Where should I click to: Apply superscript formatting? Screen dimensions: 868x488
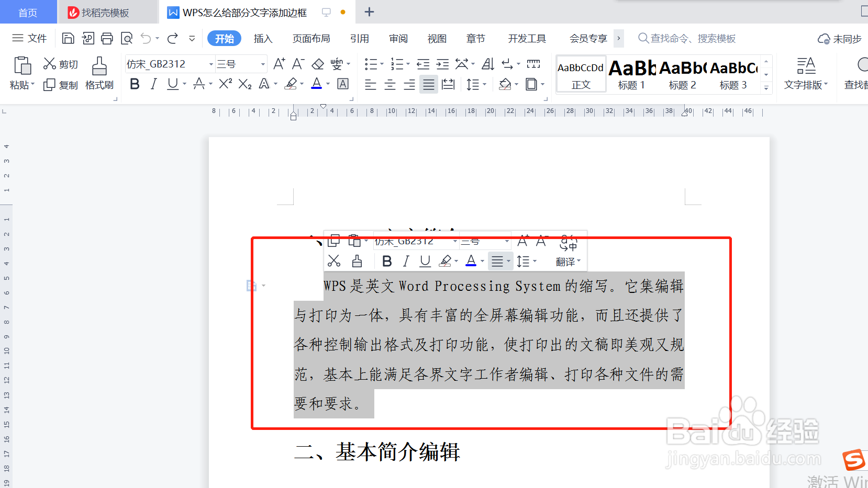226,84
